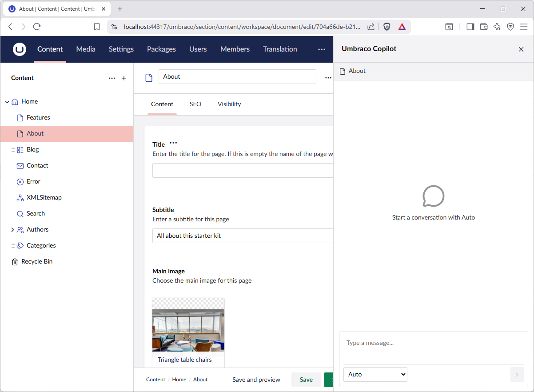Screen dimensions: 534x392
Task: Click the Error page icon
Action: [20, 181]
